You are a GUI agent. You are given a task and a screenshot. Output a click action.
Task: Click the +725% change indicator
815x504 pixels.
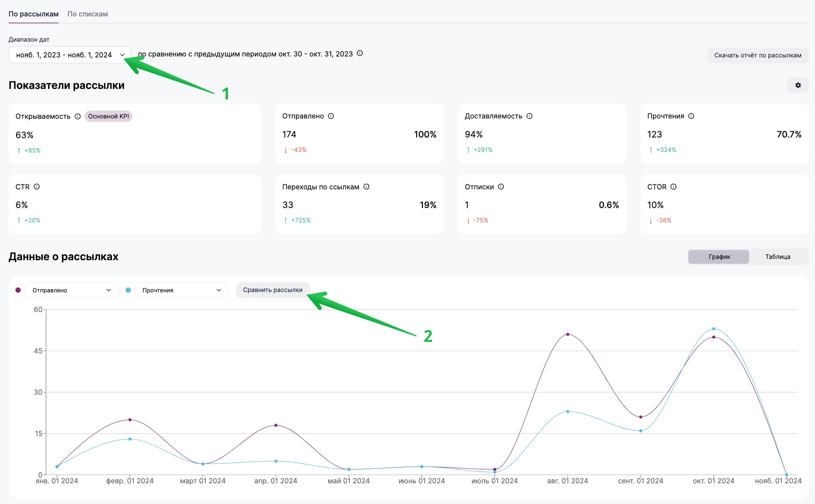coord(301,220)
